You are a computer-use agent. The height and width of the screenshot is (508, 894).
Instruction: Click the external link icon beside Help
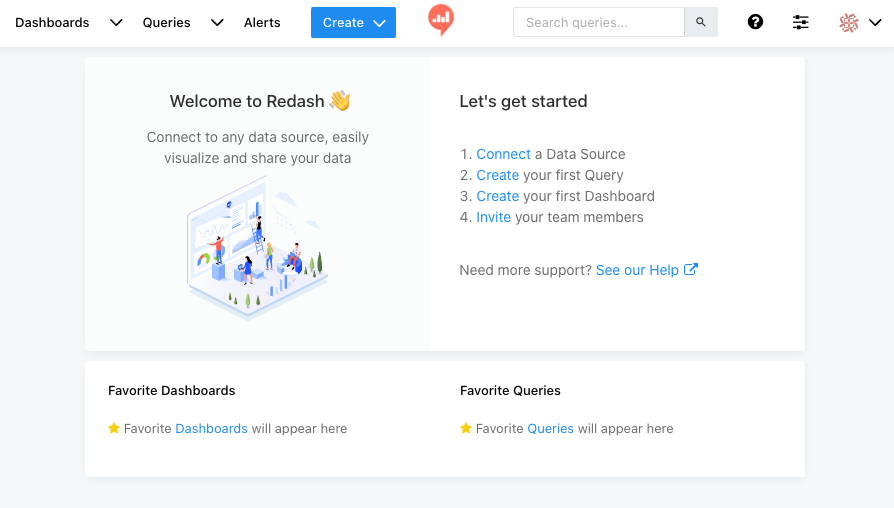(x=690, y=269)
